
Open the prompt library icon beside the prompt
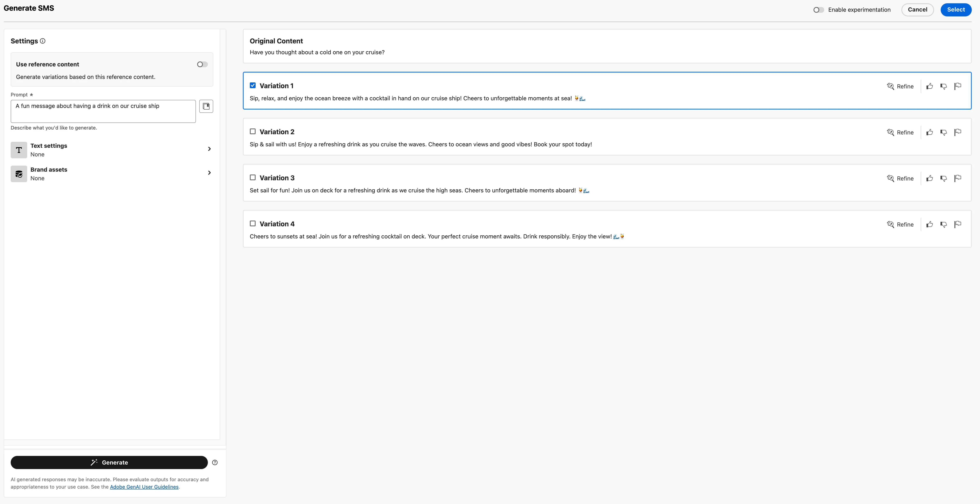pyautogui.click(x=206, y=106)
